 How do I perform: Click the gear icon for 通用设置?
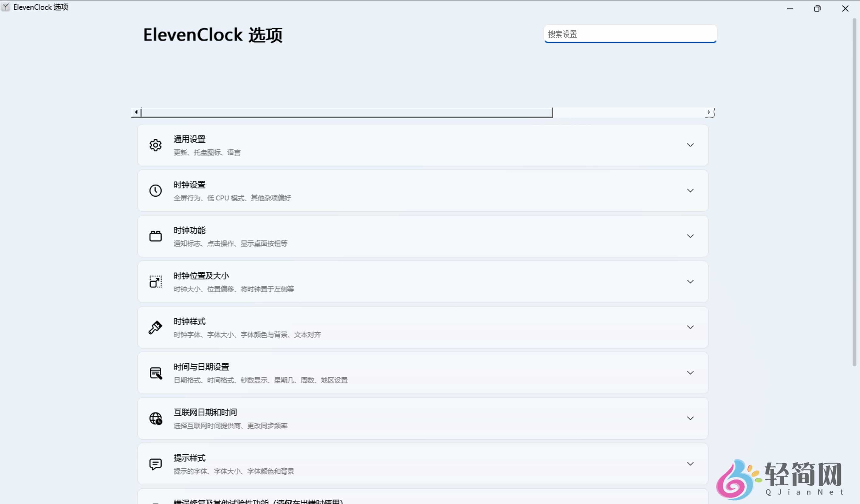click(155, 145)
